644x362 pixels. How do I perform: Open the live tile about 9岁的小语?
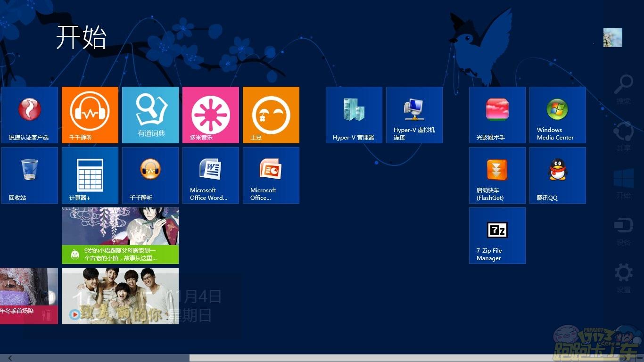(x=120, y=236)
